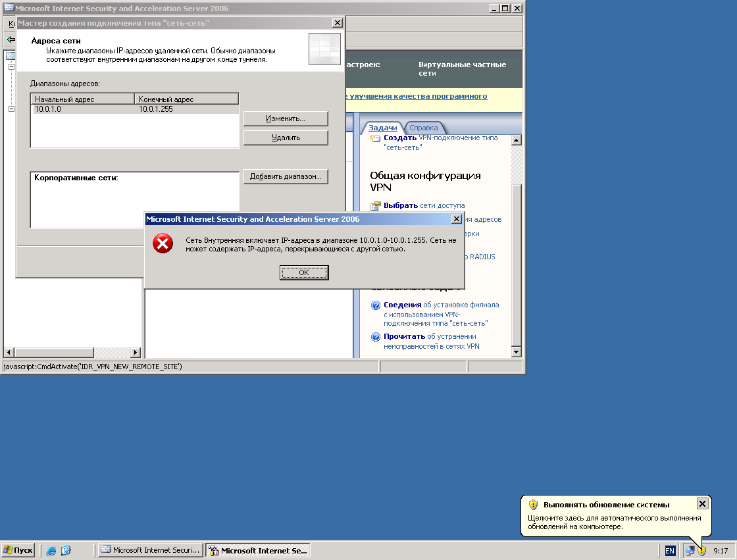Click the second quick launch icon
Image resolution: width=737 pixels, height=560 pixels.
(66, 551)
